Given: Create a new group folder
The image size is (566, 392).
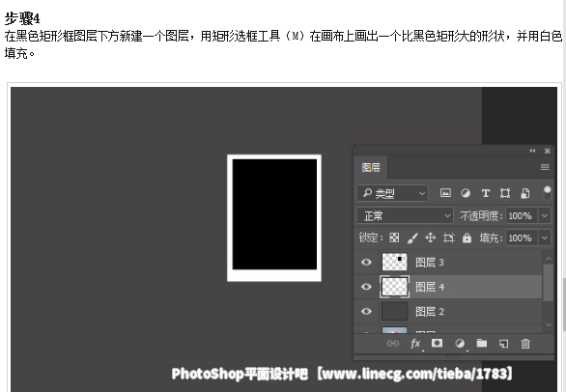Looking at the screenshot, I should [x=482, y=343].
